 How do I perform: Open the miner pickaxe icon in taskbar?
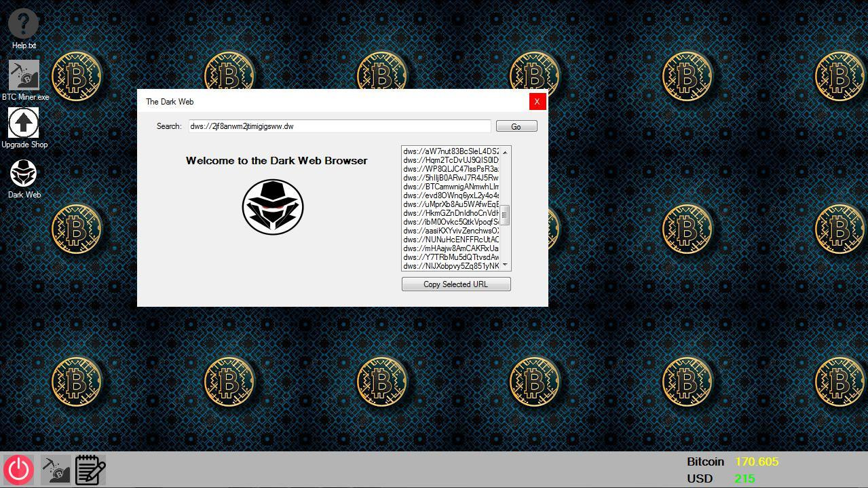[56, 470]
